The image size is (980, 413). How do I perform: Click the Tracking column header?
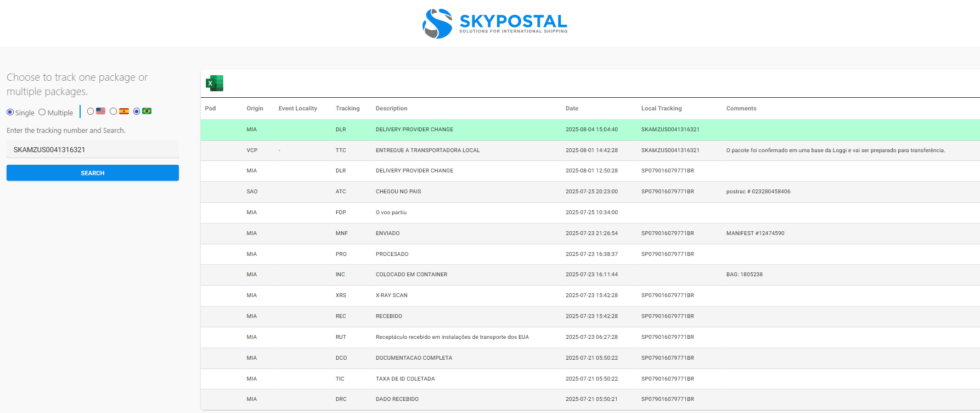348,108
